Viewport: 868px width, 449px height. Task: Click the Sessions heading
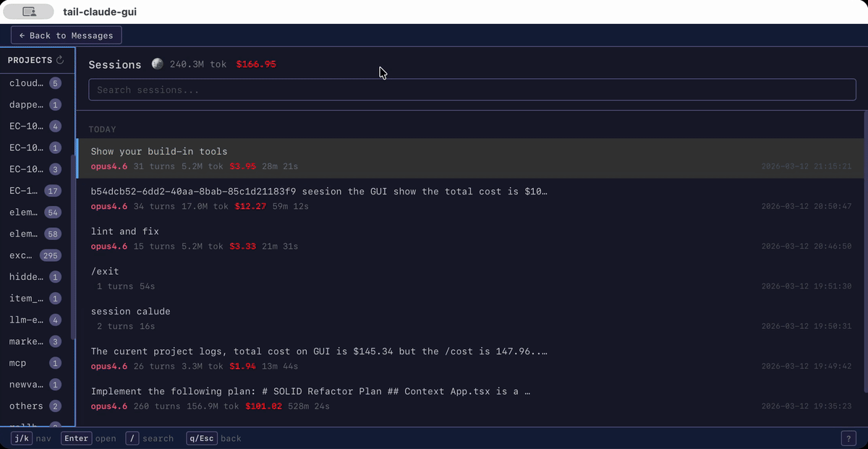point(115,64)
